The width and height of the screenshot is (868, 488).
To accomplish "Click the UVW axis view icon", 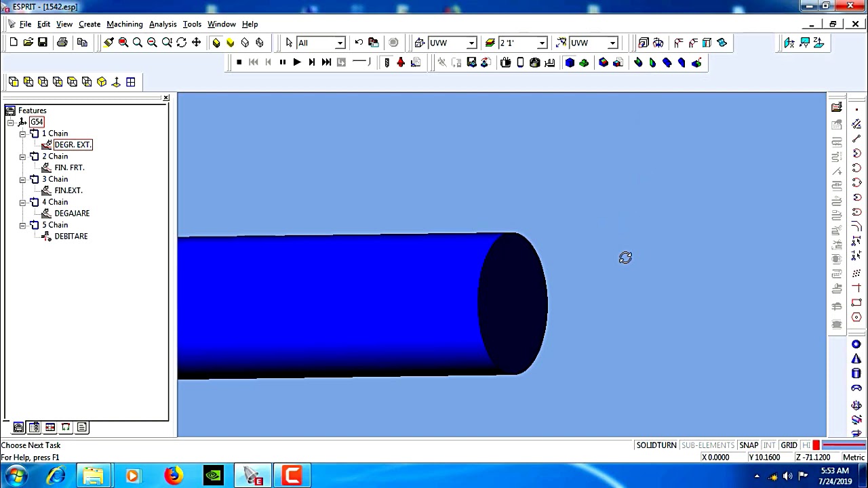I will (116, 82).
